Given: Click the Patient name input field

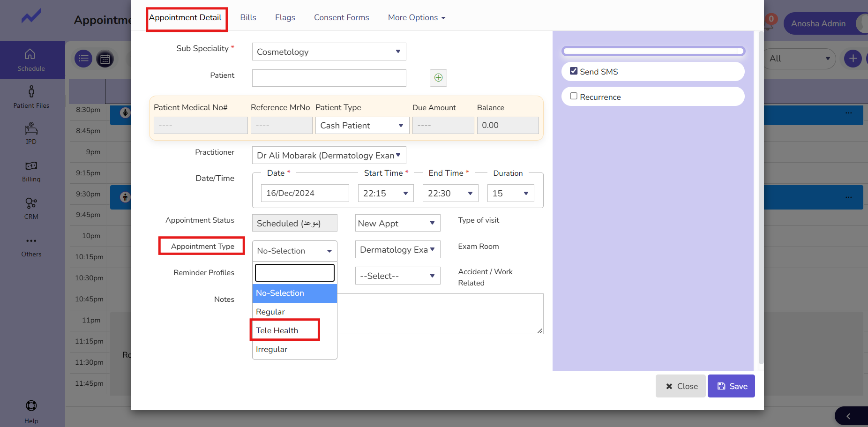Looking at the screenshot, I should click(x=329, y=78).
